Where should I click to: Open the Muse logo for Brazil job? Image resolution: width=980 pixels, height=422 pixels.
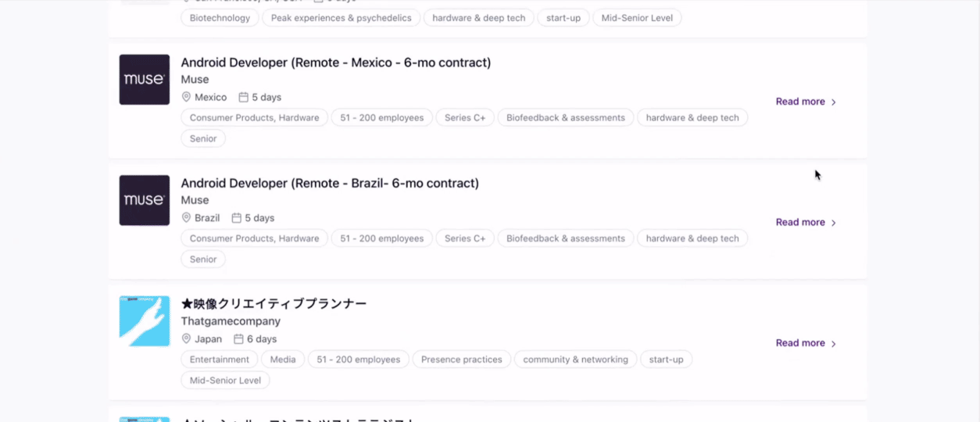pyautogui.click(x=145, y=200)
